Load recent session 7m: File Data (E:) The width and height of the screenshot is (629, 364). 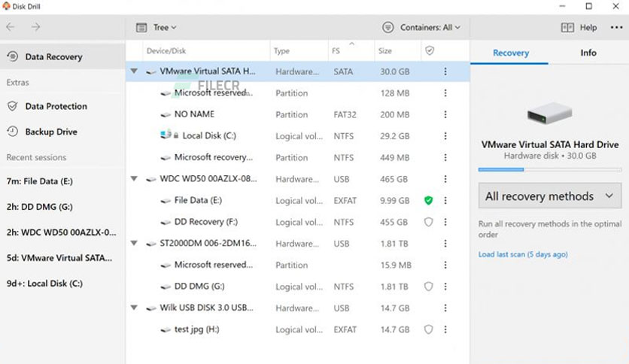(x=40, y=181)
